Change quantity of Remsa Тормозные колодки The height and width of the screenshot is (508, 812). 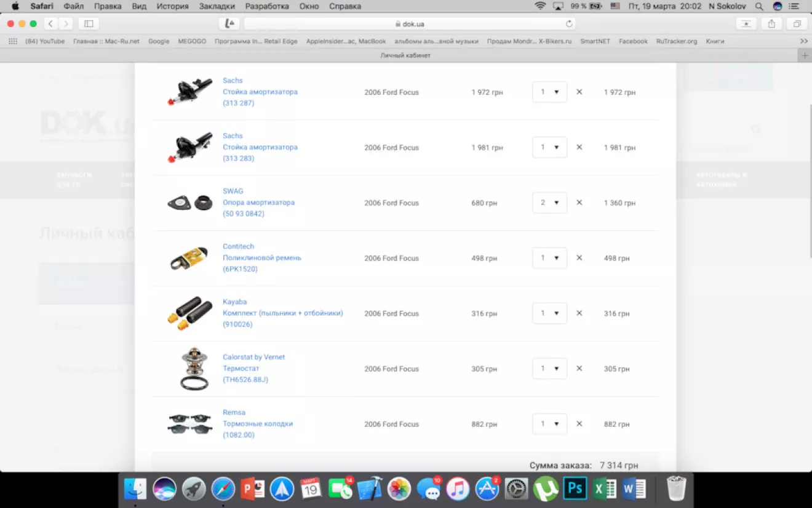pyautogui.click(x=549, y=424)
